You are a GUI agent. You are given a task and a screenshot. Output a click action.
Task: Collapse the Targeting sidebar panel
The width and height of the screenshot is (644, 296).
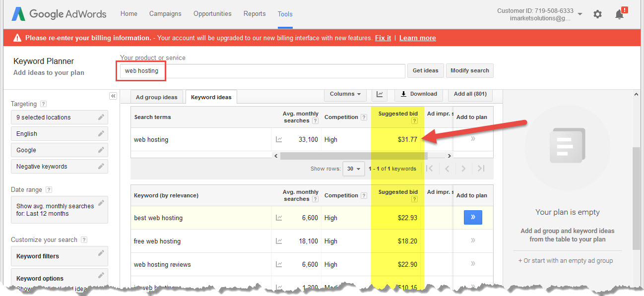click(113, 96)
